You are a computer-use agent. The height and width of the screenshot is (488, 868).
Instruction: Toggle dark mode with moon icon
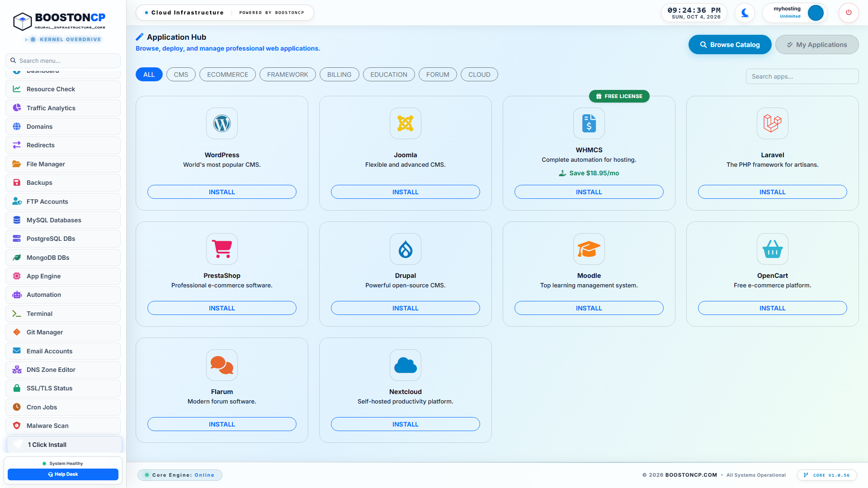pyautogui.click(x=745, y=13)
